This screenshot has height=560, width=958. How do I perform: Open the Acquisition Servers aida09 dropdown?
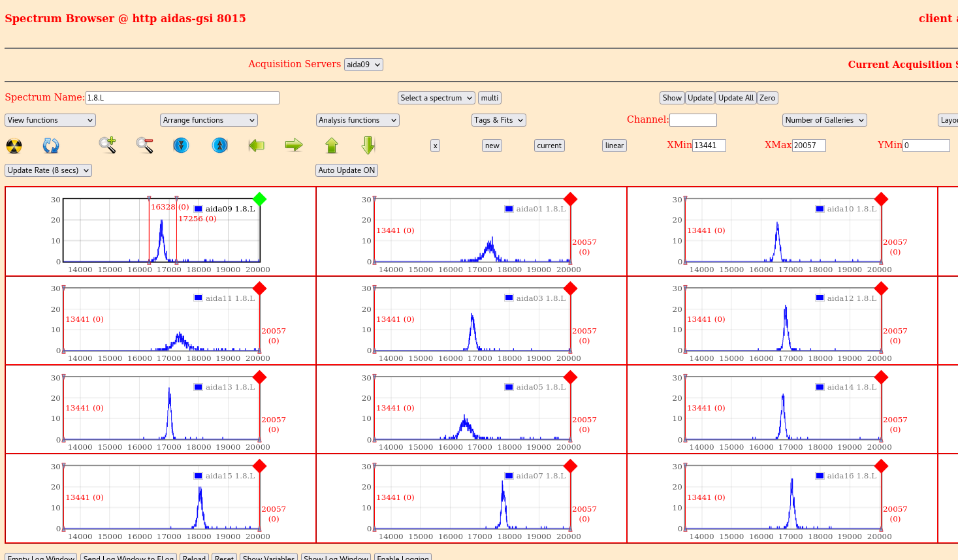363,65
